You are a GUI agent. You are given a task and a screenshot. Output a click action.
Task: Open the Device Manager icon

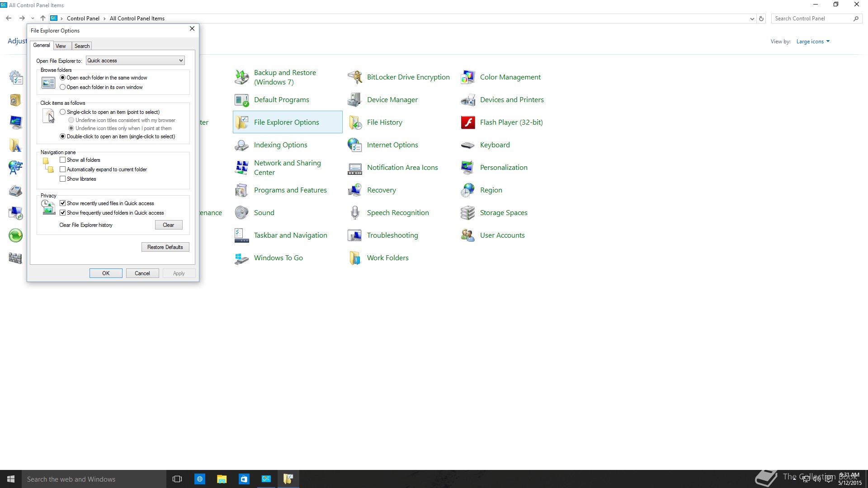(x=355, y=100)
